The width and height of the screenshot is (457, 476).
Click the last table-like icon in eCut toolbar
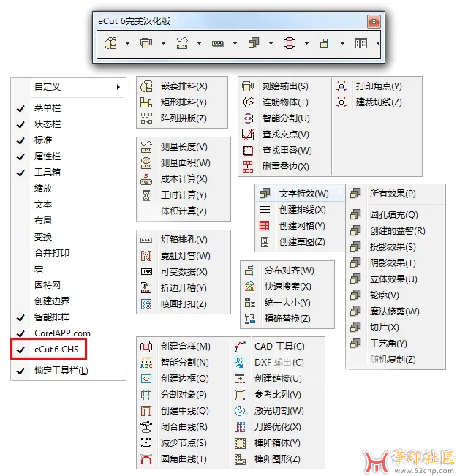[x=361, y=43]
